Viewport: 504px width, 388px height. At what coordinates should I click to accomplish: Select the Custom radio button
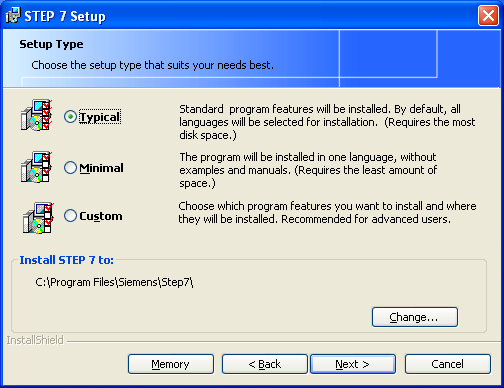(x=70, y=216)
